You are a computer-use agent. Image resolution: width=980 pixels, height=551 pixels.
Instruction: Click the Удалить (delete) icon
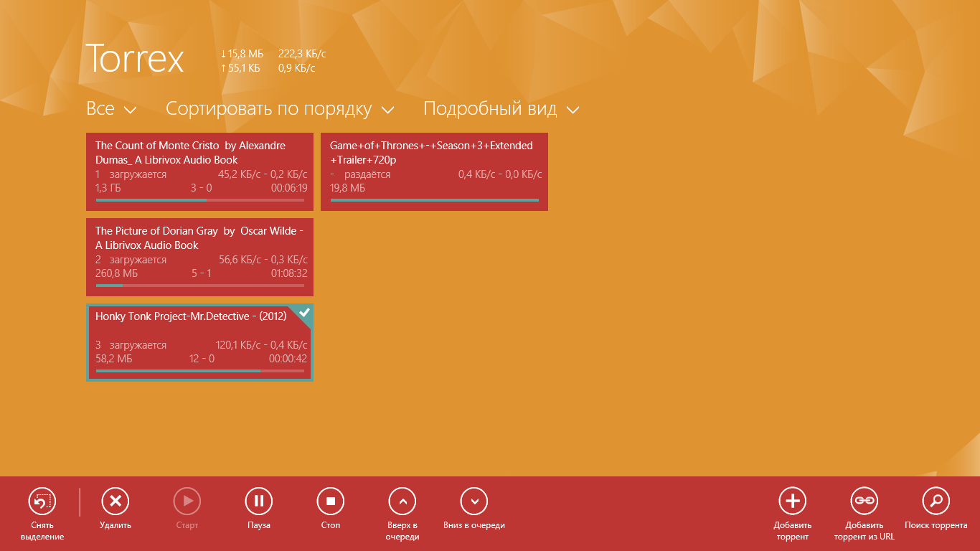pyautogui.click(x=115, y=501)
